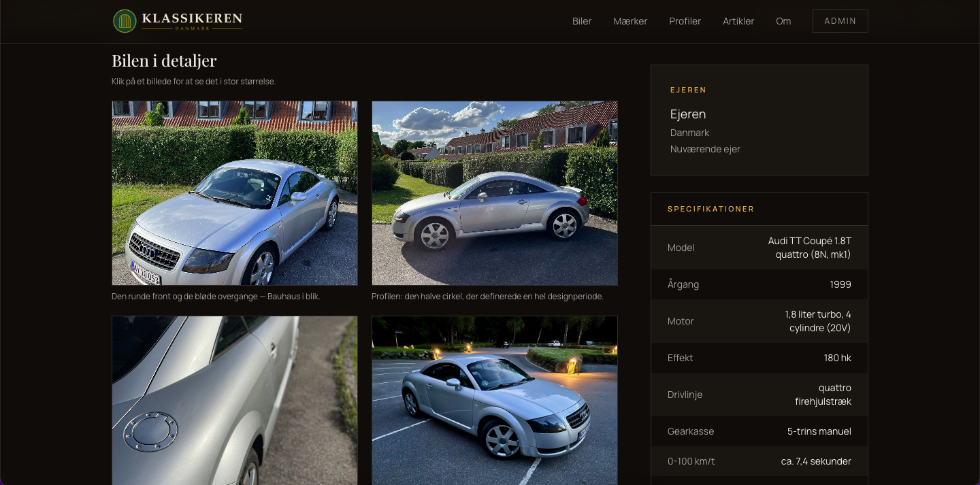This screenshot has height=485, width=980.
Task: Click the 'Klik på et billede' instruction text
Action: pos(193,82)
